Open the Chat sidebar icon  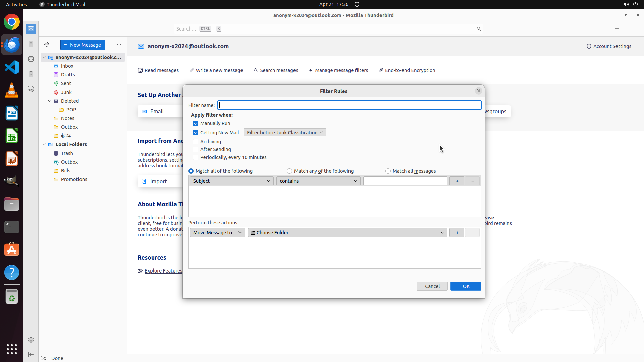point(31,89)
